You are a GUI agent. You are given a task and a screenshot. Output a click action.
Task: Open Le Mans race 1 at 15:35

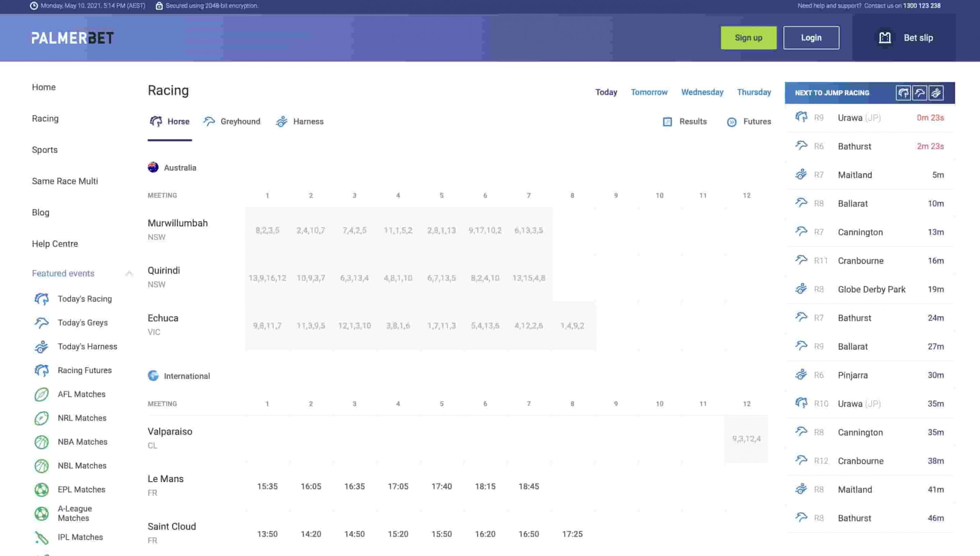pyautogui.click(x=267, y=486)
